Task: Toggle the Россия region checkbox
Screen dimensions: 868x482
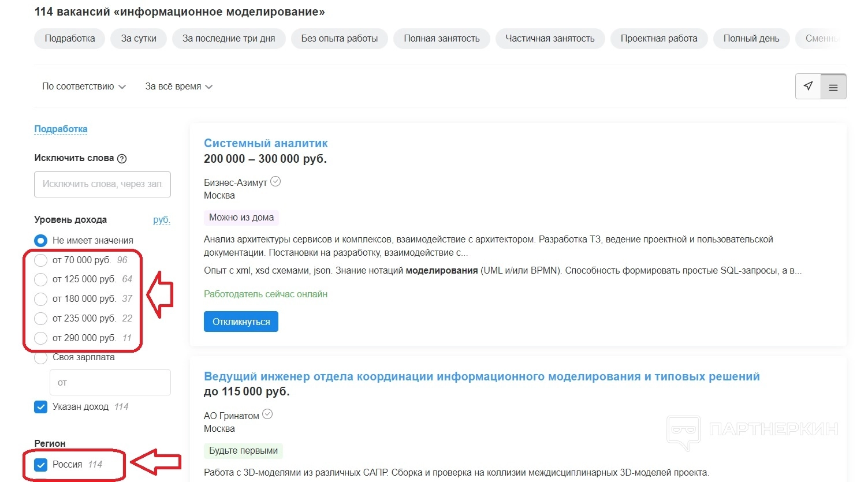Action: pyautogui.click(x=41, y=465)
